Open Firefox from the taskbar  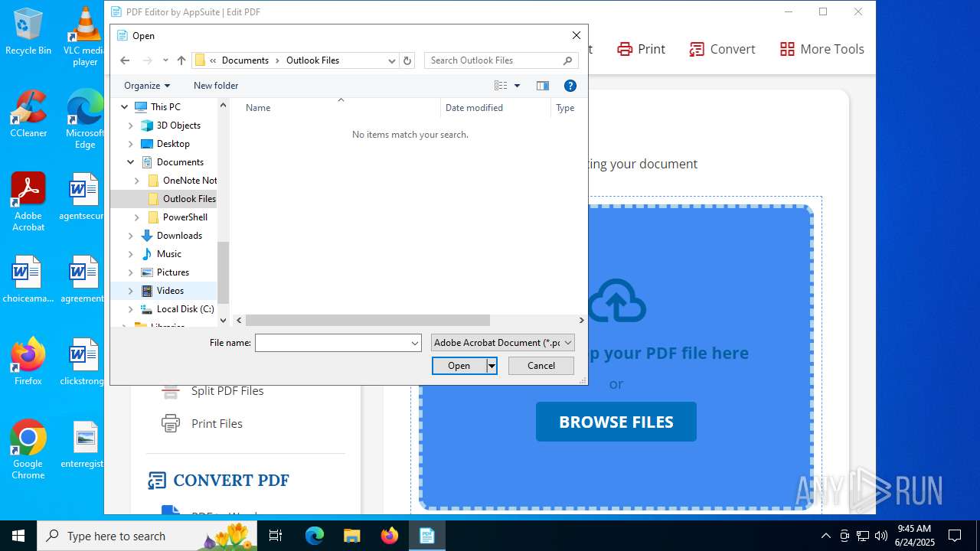[390, 536]
